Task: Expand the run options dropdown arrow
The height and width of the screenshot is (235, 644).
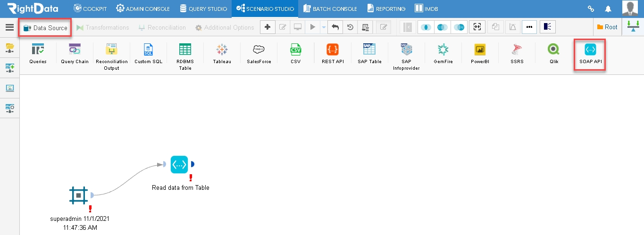Action: 324,27
